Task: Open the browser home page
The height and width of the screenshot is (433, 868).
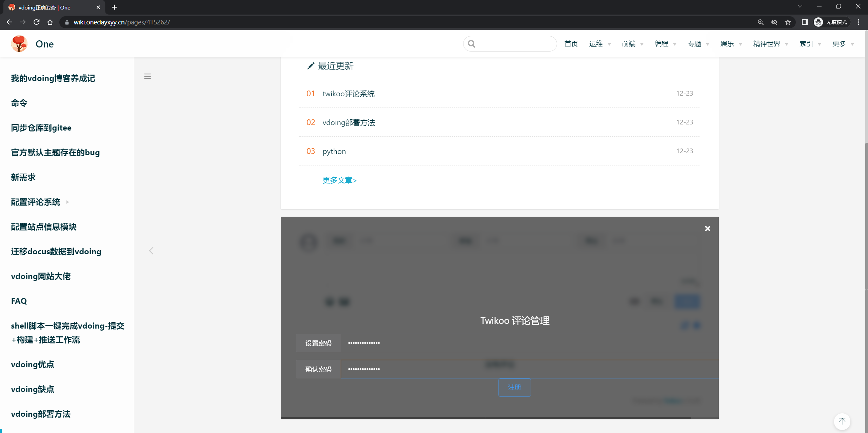Action: 50,22
